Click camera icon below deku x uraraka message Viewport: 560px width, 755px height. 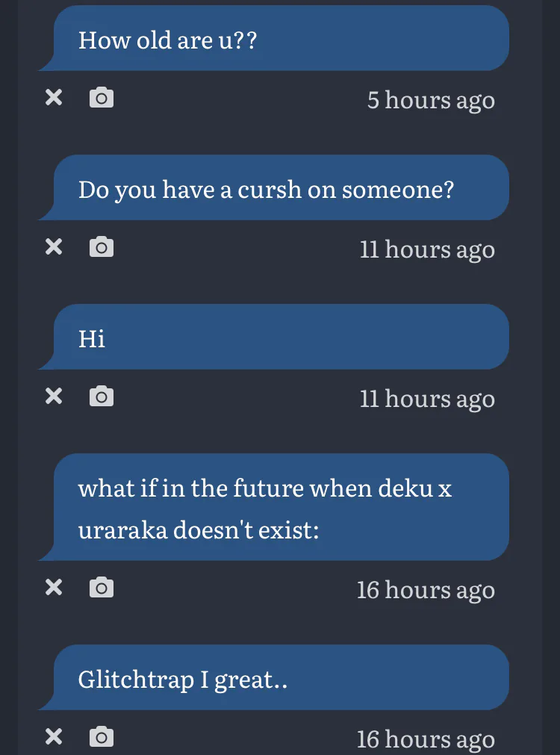click(x=102, y=588)
